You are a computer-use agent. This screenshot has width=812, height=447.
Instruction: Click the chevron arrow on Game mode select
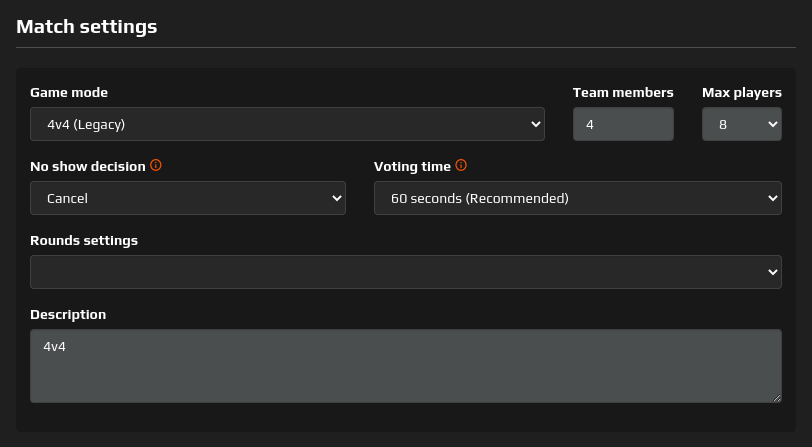tap(534, 125)
